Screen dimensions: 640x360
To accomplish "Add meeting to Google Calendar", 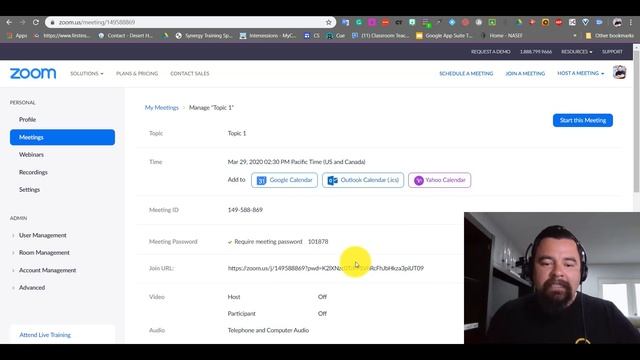I will point(284,180).
